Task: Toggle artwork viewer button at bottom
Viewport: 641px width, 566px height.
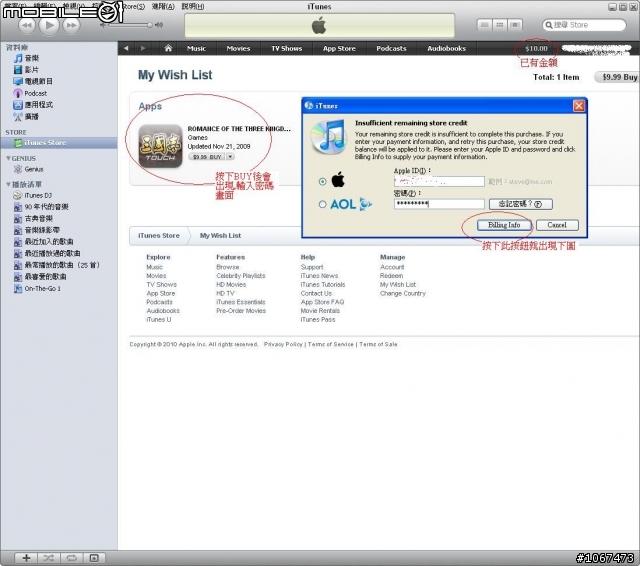Action: click(94, 558)
